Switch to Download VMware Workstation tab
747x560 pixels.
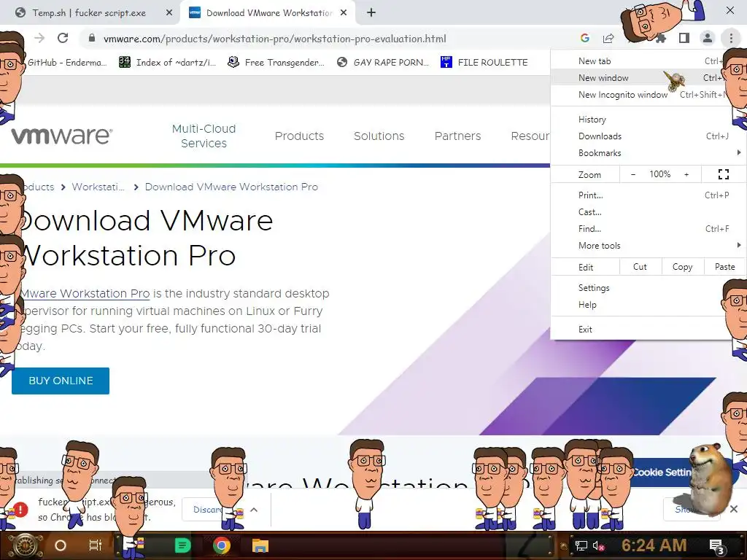(267, 13)
